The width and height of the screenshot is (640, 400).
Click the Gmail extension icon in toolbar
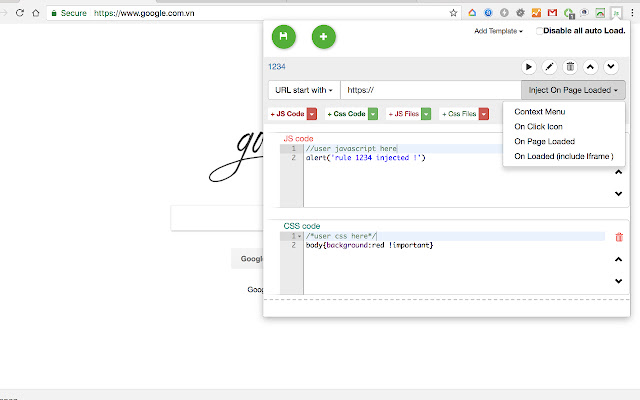553,14
